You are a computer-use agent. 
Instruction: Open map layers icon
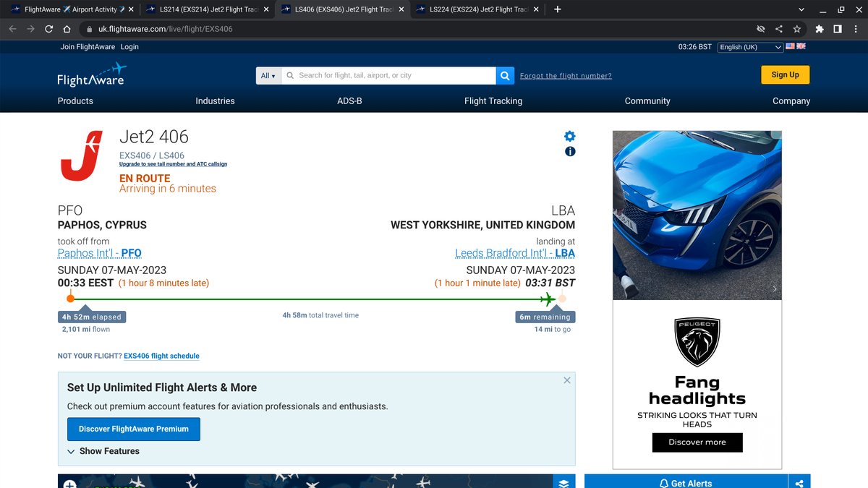563,483
